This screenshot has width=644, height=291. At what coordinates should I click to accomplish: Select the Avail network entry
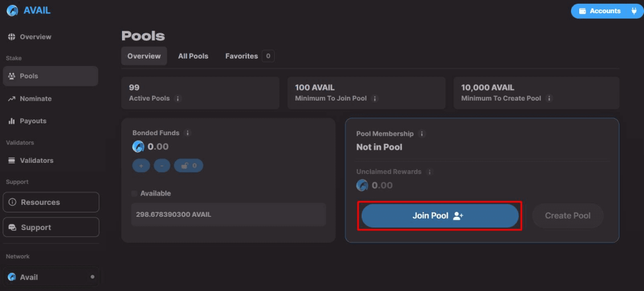coord(51,277)
